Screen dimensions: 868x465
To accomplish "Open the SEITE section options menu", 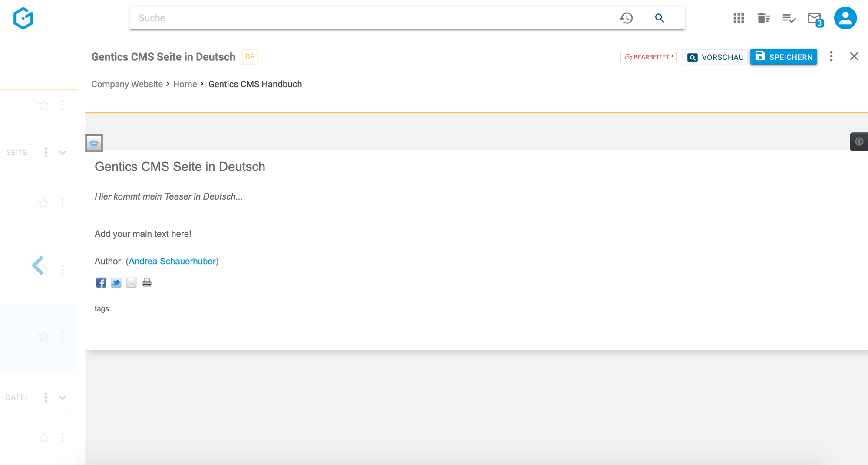I will 46,152.
